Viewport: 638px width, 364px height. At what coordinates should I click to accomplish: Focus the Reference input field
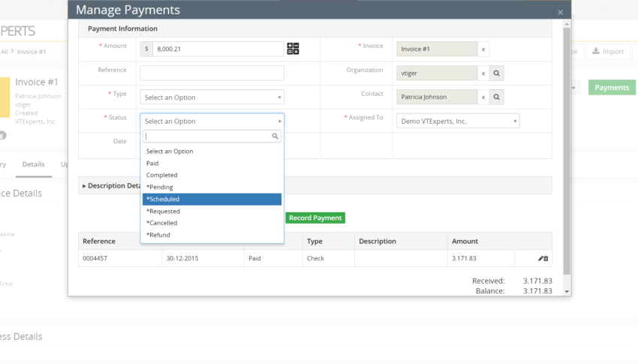pyautogui.click(x=212, y=74)
